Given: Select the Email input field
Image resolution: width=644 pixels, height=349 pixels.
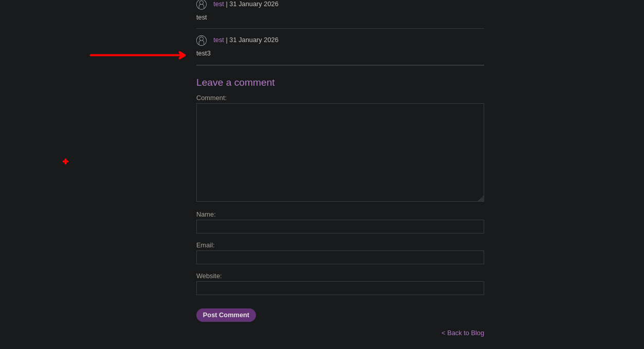Looking at the screenshot, I should (x=340, y=258).
